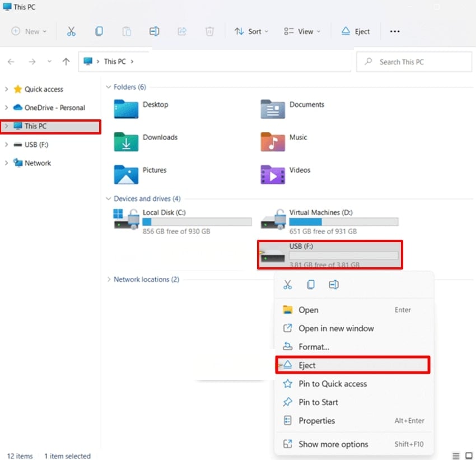Select the Local Disk (C:) drive

183,221
